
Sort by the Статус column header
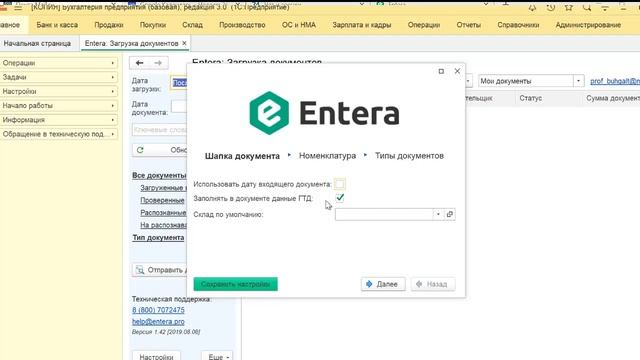531,98
